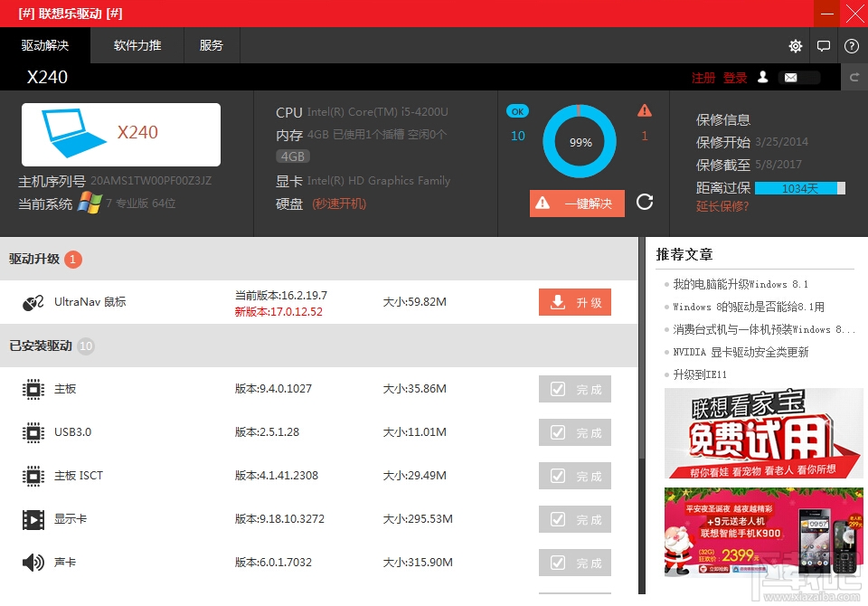Open article NVIDIA 显卡驱动安全类更新
This screenshot has height=606, width=868.
click(x=741, y=353)
